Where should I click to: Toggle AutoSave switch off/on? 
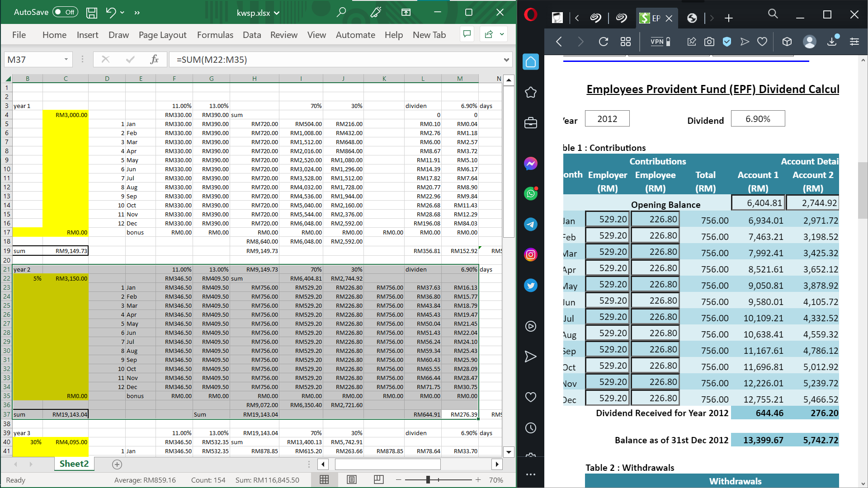tap(65, 12)
